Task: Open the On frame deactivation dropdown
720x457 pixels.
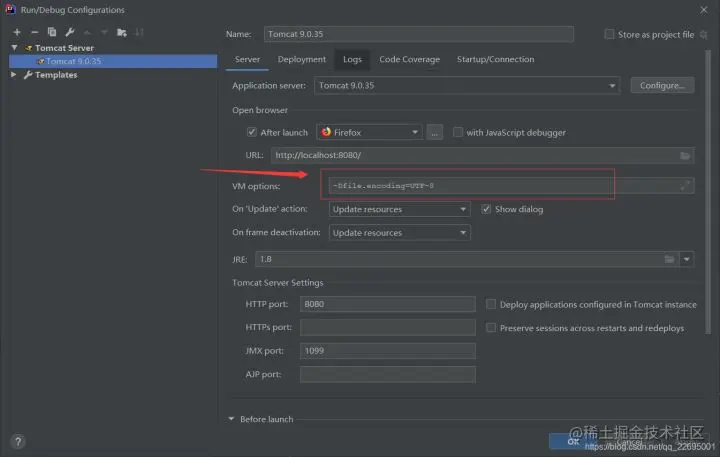Action: pos(399,233)
